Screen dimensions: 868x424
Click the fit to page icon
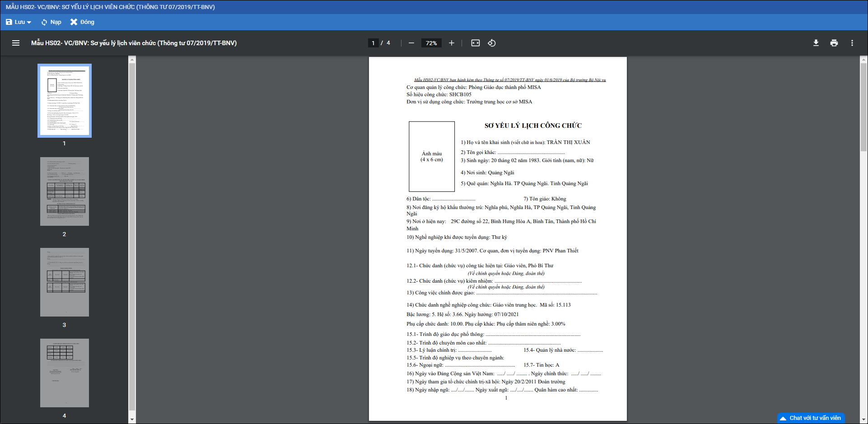coord(475,43)
